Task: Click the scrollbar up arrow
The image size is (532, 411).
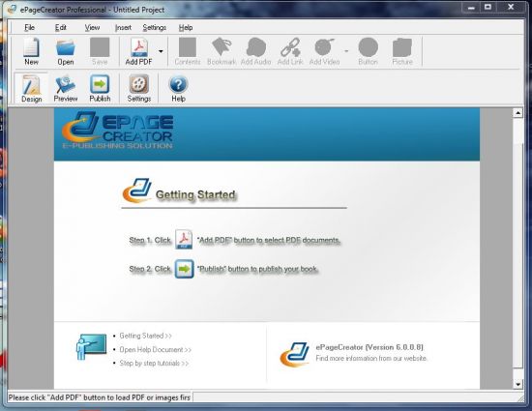Action: coord(517,113)
